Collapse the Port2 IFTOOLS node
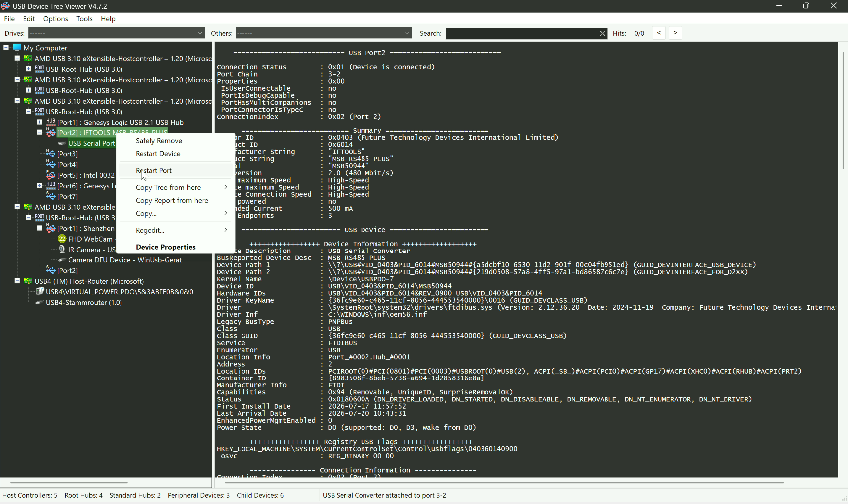The image size is (848, 504). [40, 132]
